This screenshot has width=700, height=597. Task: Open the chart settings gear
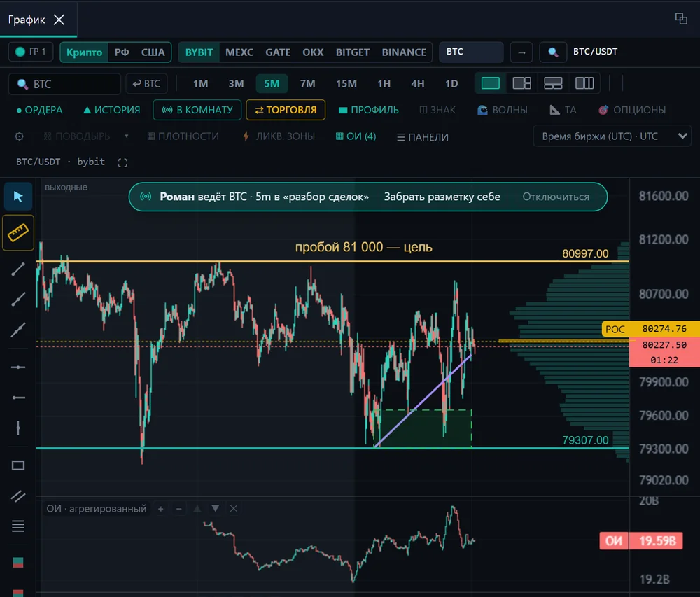pyautogui.click(x=19, y=136)
